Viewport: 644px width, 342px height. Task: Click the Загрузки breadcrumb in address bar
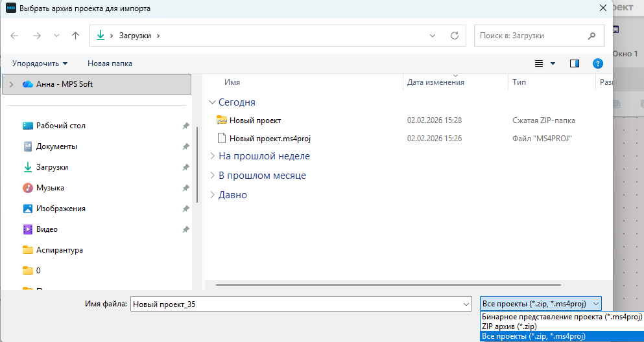click(135, 36)
